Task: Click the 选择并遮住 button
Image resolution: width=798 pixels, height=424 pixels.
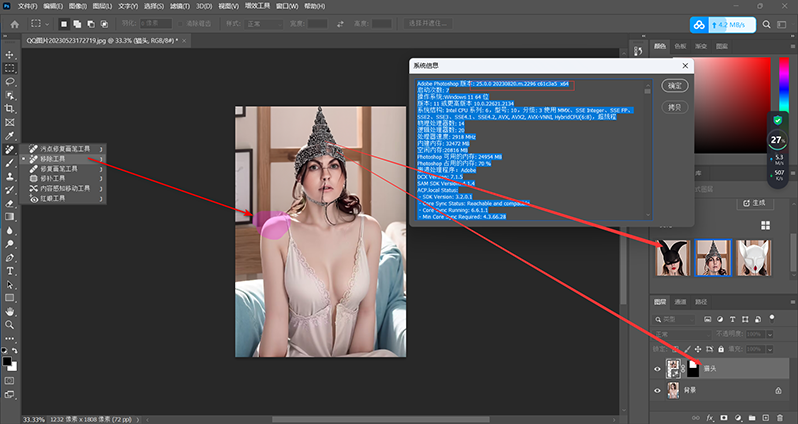Action: [x=428, y=23]
